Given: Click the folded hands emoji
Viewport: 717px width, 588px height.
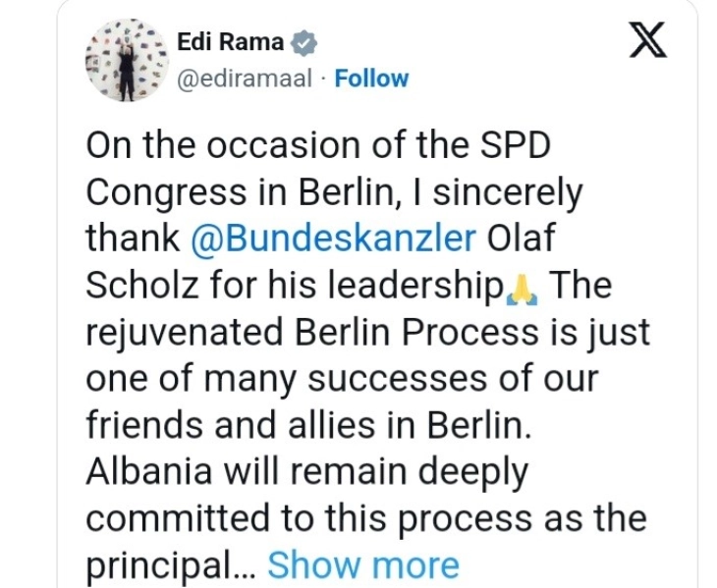Looking at the screenshot, I should (x=522, y=288).
